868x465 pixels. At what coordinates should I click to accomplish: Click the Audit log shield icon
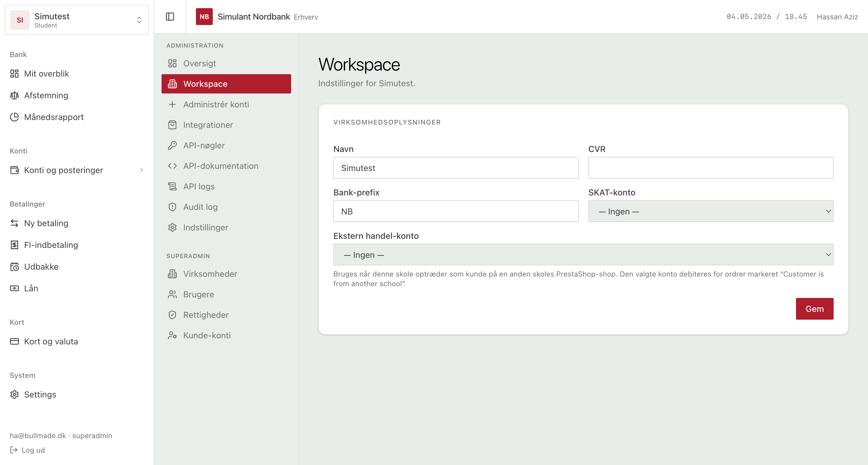pos(172,207)
